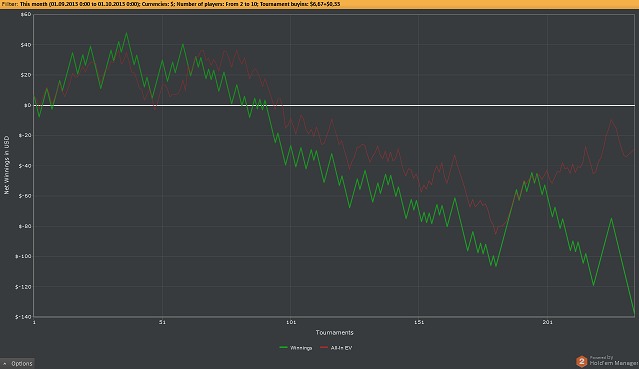639x369 pixels.
Task: Click the x-axis label 201
Action: [x=547, y=322]
